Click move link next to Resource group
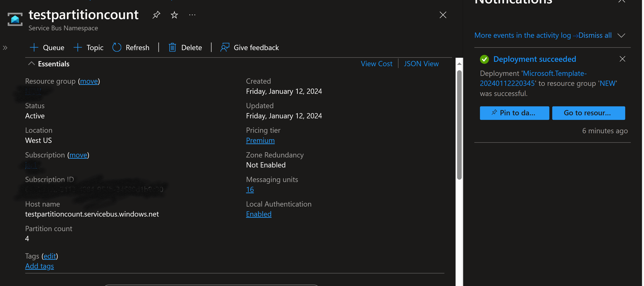 coord(89,81)
